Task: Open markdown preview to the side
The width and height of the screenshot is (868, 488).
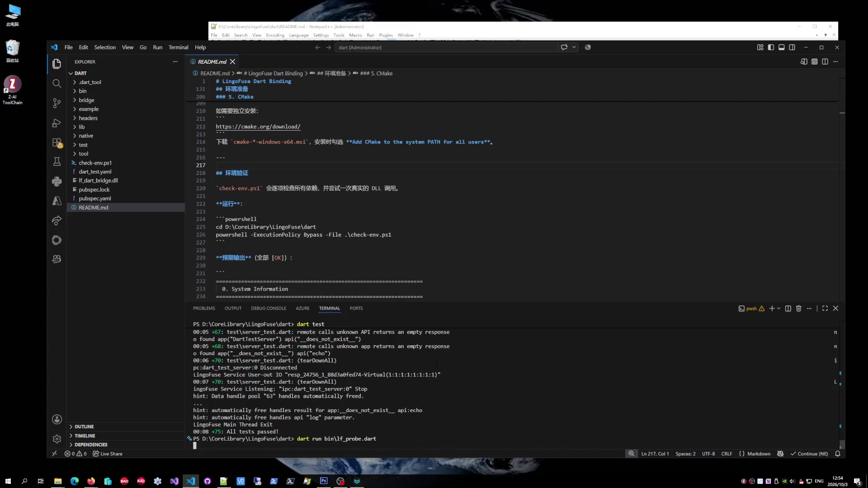Action: 804,61
